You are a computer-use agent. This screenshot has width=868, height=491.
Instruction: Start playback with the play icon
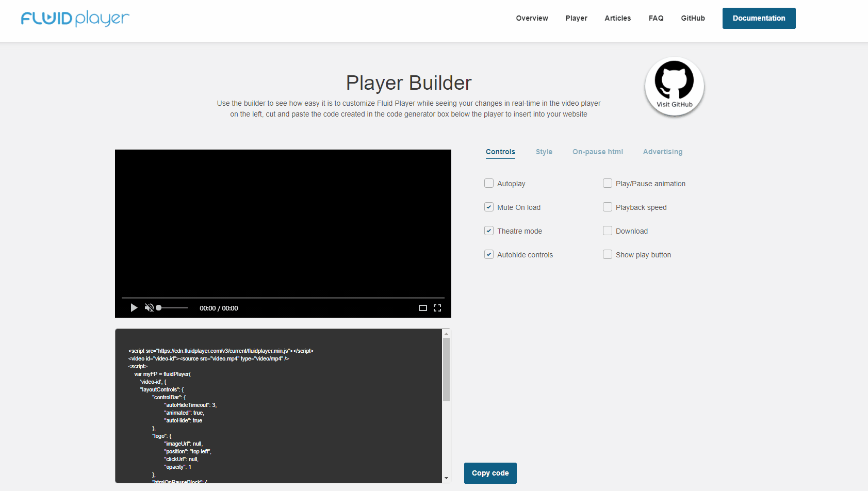click(134, 308)
